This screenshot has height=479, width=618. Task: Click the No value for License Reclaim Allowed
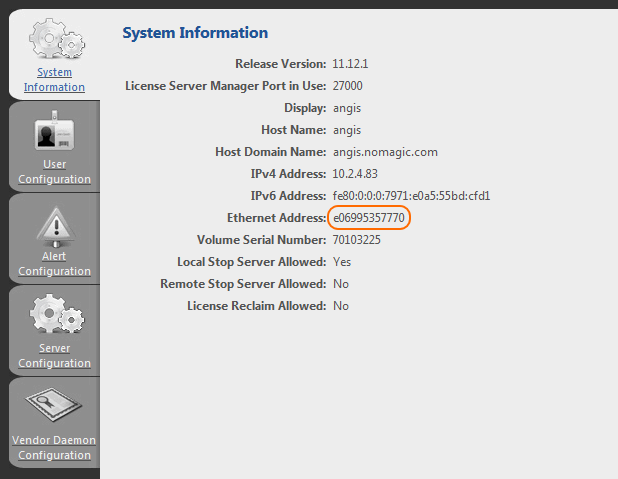[x=341, y=306]
